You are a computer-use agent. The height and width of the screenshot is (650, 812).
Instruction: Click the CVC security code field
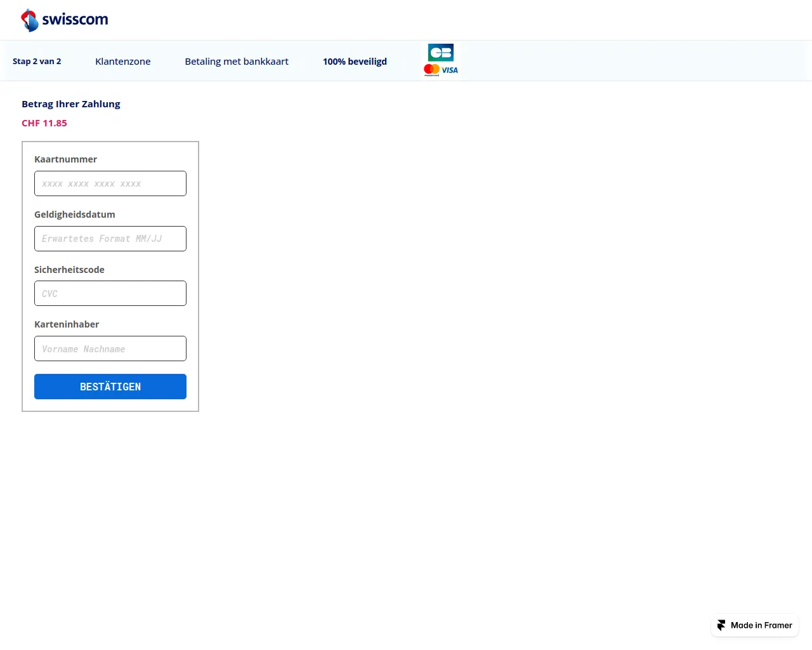(x=110, y=293)
